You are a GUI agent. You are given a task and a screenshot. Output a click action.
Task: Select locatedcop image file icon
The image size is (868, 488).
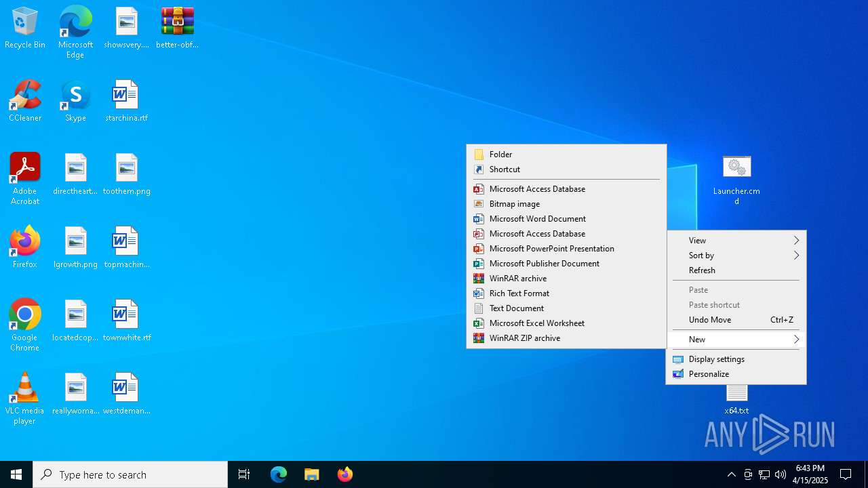tap(75, 321)
